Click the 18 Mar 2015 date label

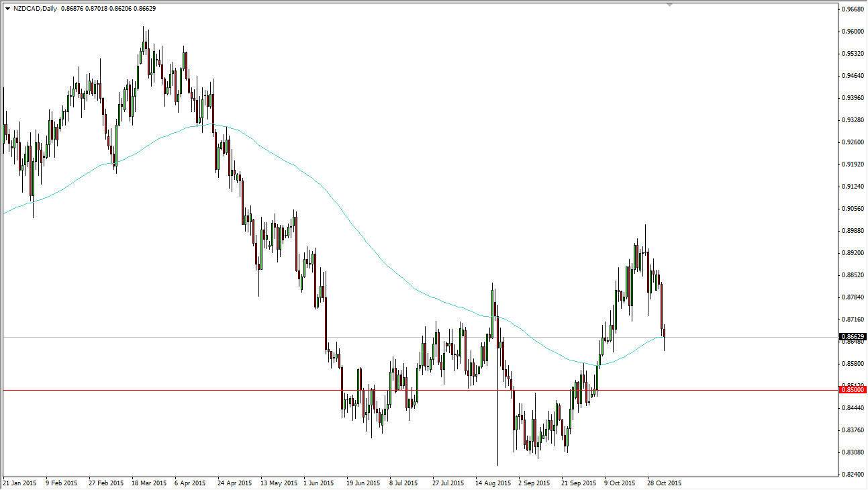pos(149,483)
